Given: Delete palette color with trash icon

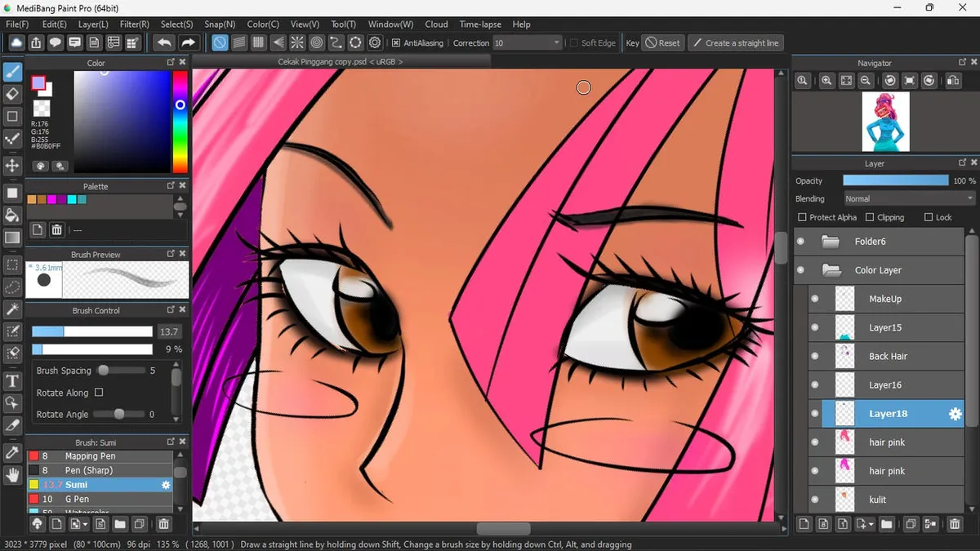Looking at the screenshot, I should 57,230.
